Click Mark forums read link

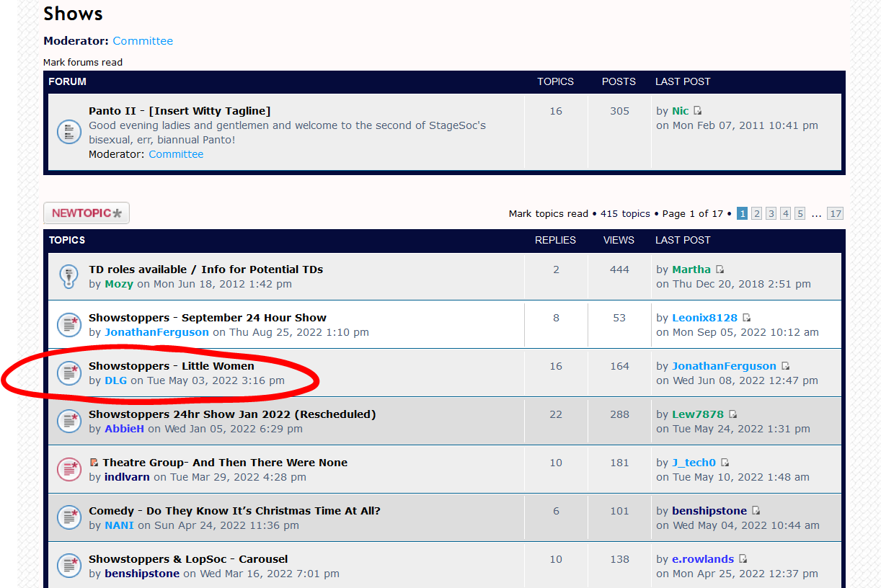83,63
